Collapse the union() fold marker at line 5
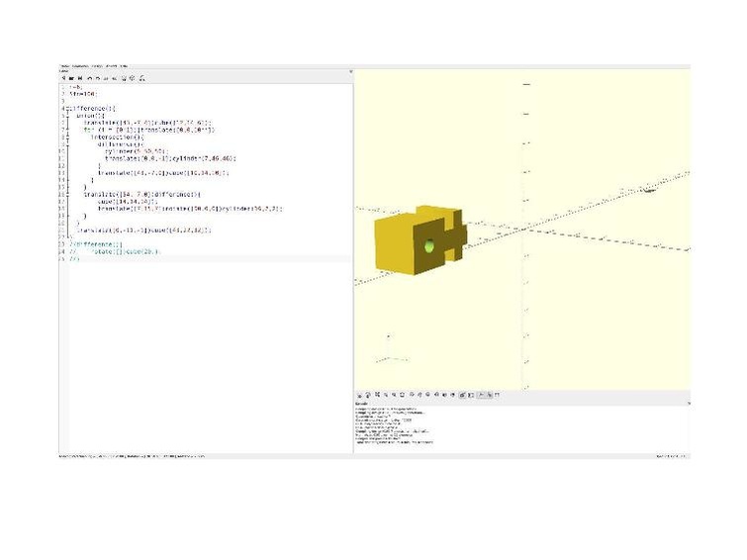The width and height of the screenshot is (747, 560). pyautogui.click(x=65, y=115)
